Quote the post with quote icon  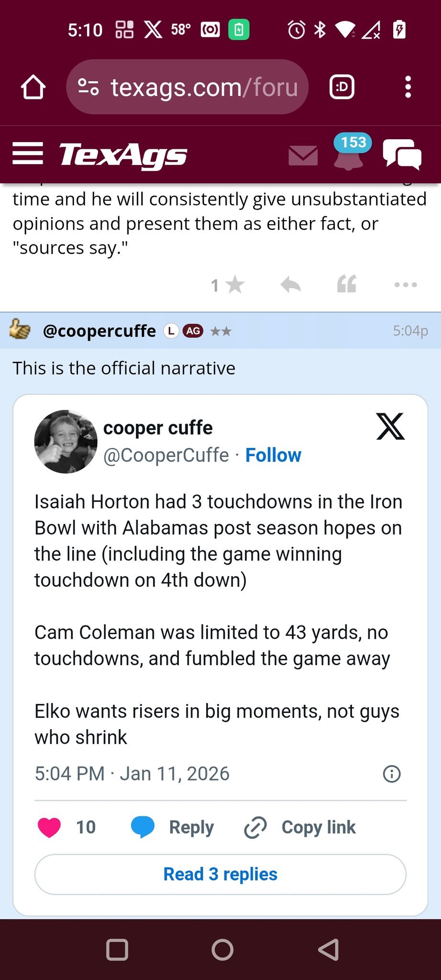click(x=347, y=284)
